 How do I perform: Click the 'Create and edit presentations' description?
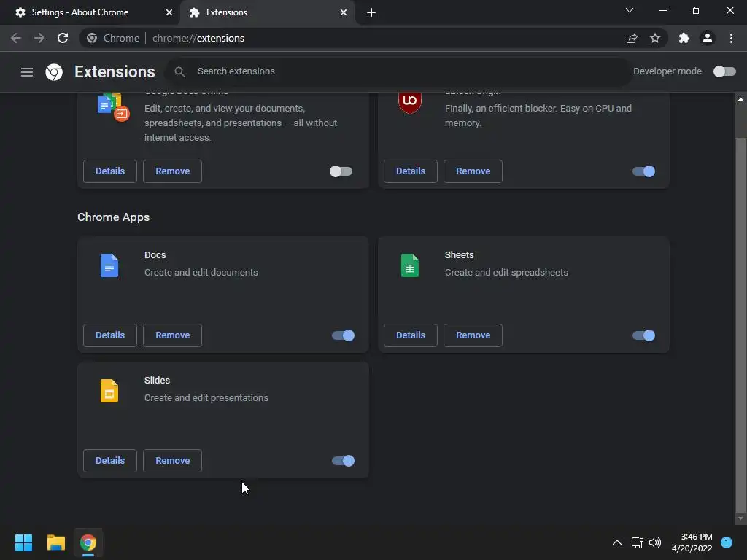(206, 398)
